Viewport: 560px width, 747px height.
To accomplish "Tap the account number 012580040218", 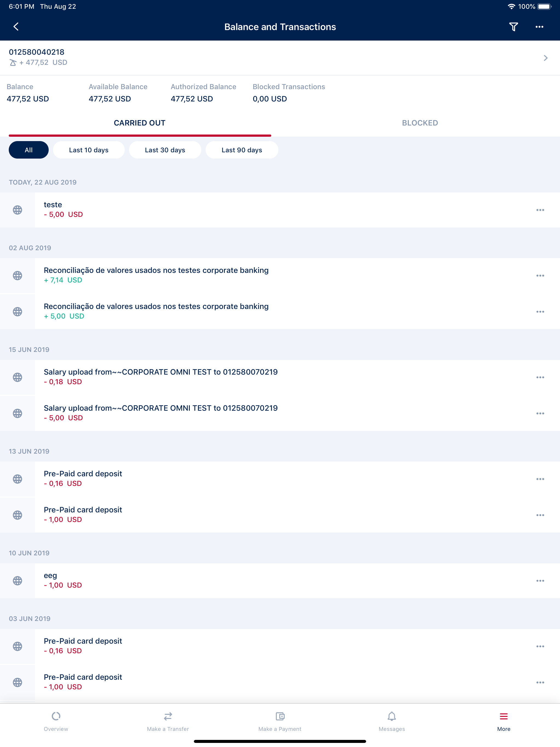I will 36,52.
